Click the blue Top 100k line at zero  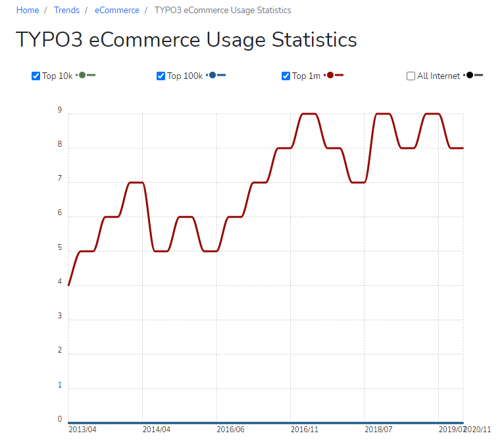tap(266, 422)
